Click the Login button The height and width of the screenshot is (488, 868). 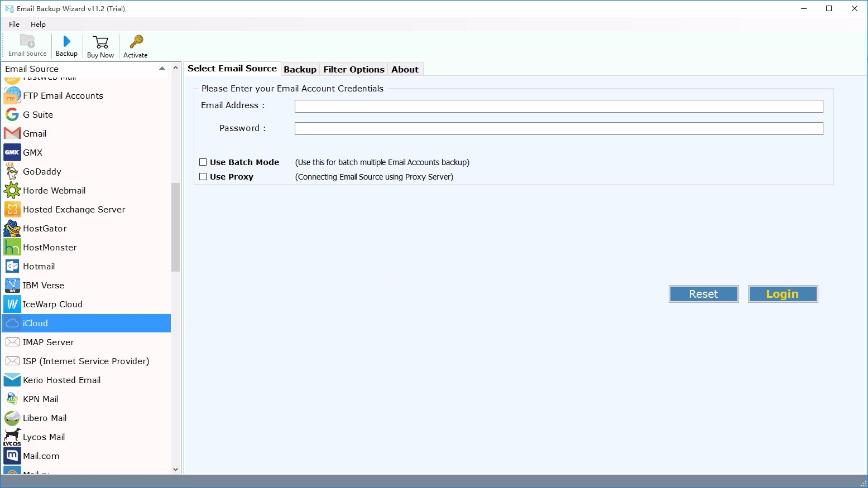(x=783, y=294)
